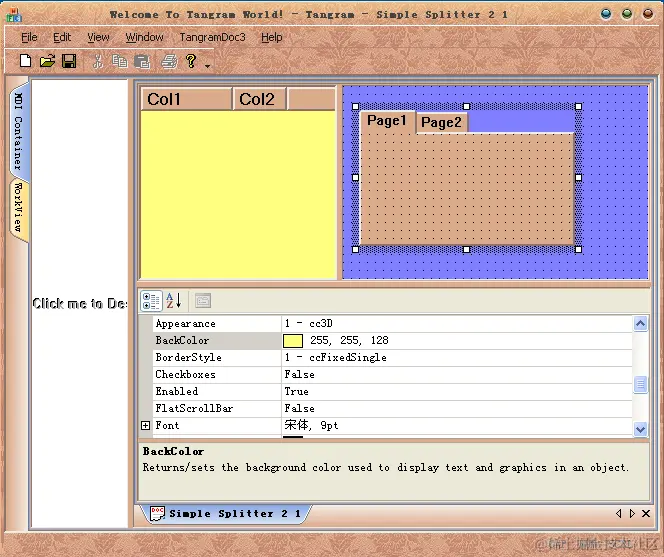Viewport: 664px width, 557px height.
Task: Click the DOC icon on Simple Splitter tab
Action: point(157,514)
